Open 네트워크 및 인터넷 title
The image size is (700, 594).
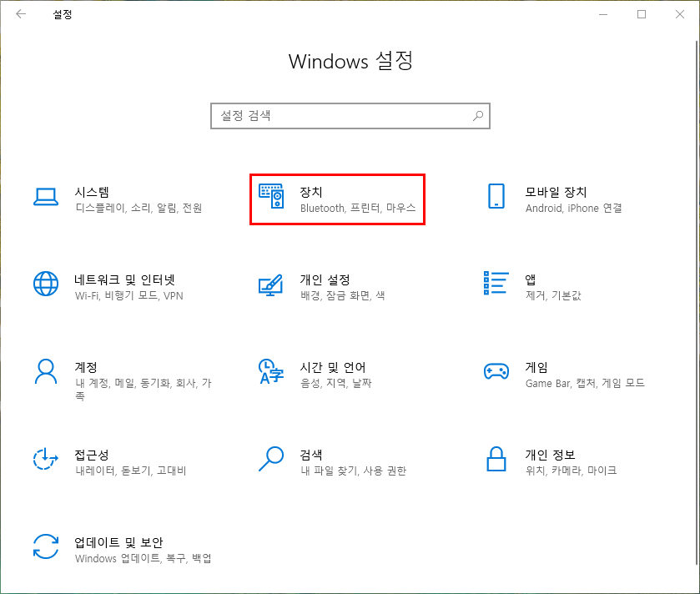124,279
